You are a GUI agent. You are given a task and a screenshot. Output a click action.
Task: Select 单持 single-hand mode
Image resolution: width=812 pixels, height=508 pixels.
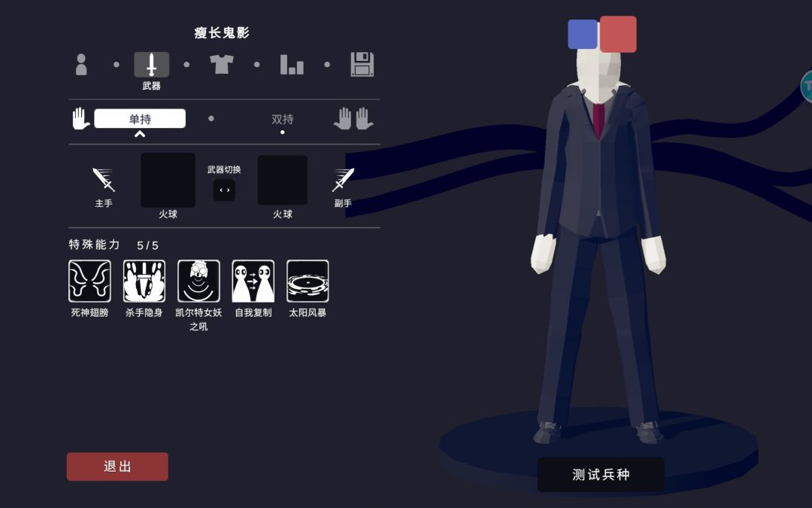click(140, 119)
